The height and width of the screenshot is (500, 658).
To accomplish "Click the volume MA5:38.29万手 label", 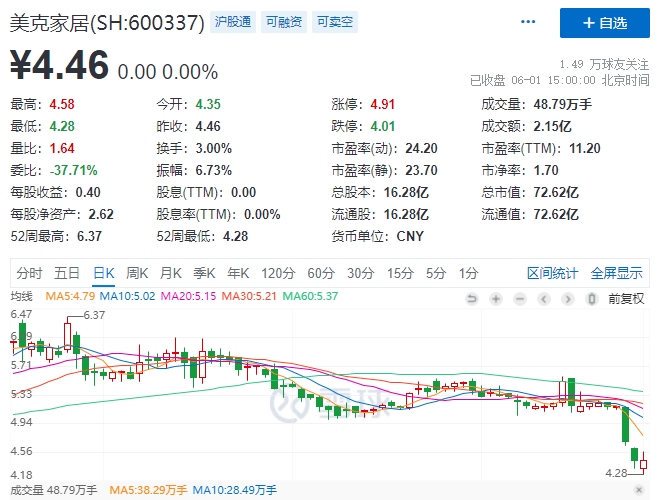I will pos(148,490).
